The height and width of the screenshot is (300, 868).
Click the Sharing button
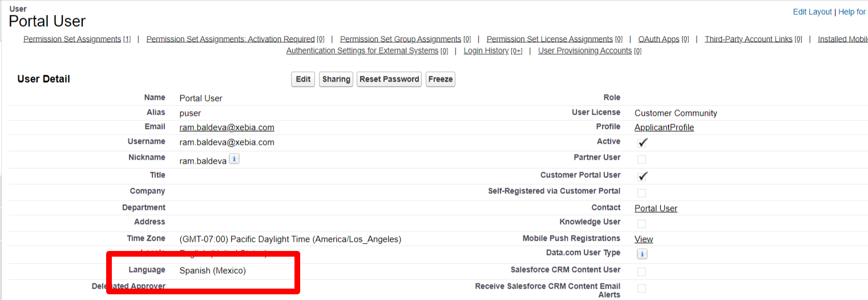(336, 79)
